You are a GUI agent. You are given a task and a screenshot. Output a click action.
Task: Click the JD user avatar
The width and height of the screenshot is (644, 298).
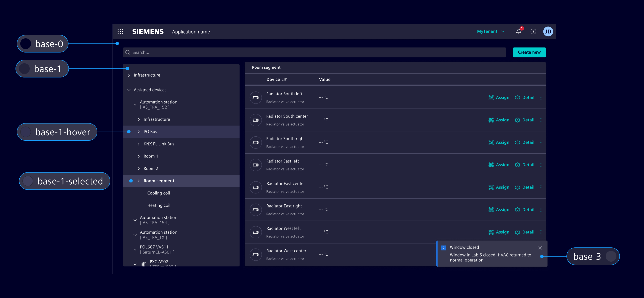pyautogui.click(x=548, y=31)
